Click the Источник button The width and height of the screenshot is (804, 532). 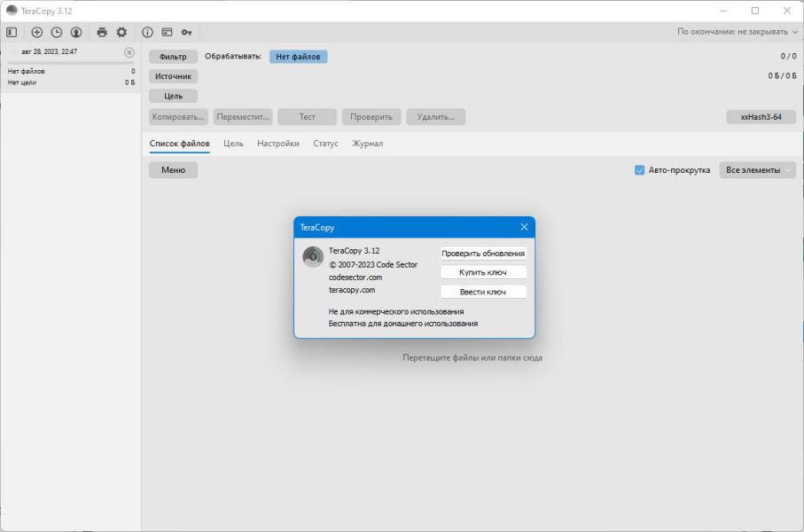[174, 76]
